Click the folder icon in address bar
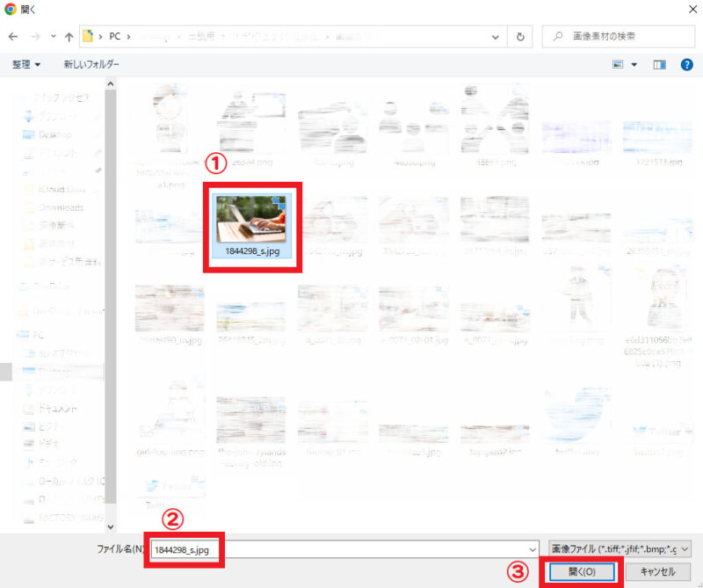Screen dimensions: 703x588 click(x=89, y=37)
